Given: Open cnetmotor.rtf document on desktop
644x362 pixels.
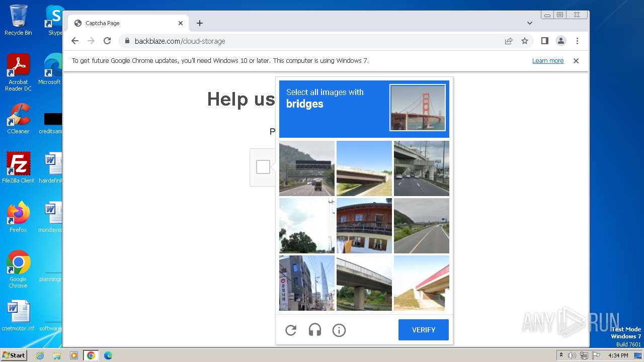Looking at the screenshot, I should pos(18,316).
